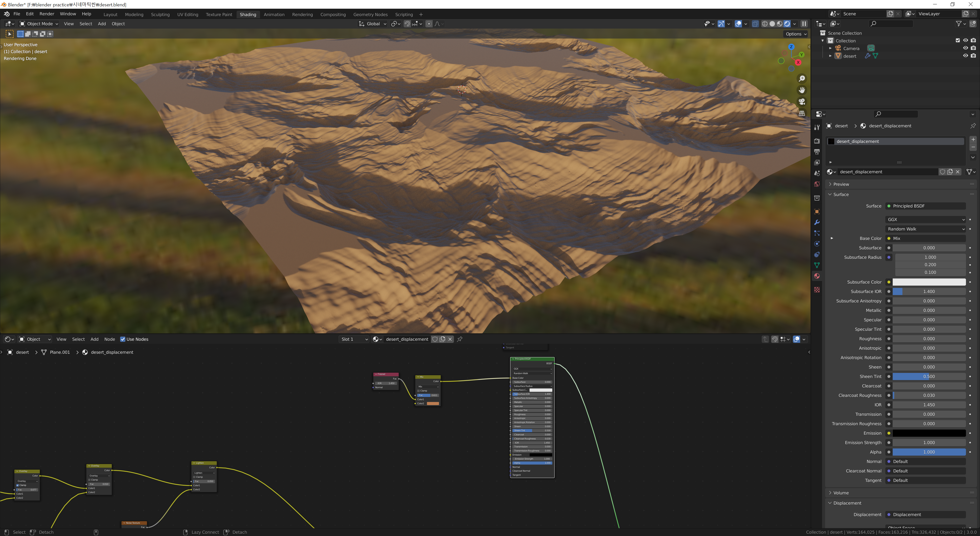The height and width of the screenshot is (536, 980).
Task: Hide the Camera object in viewport
Action: pyautogui.click(x=965, y=48)
